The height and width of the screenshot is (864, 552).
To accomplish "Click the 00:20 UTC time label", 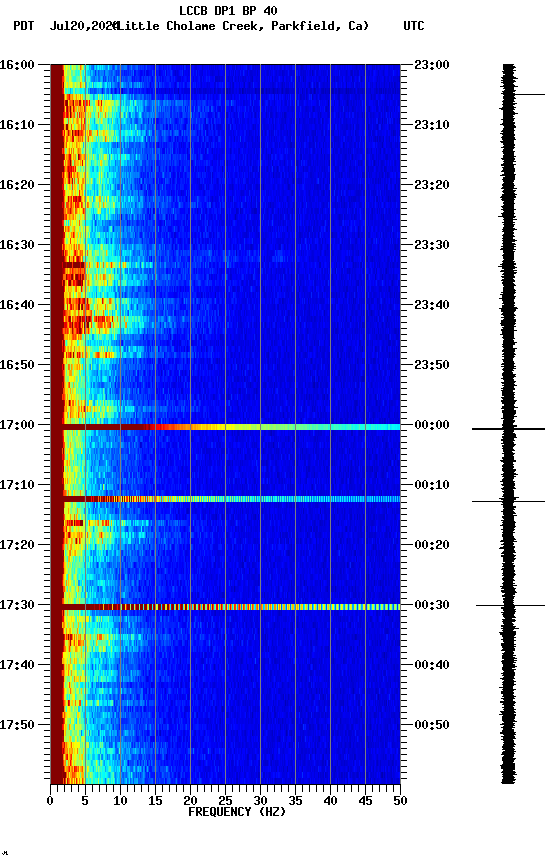I will tap(432, 545).
